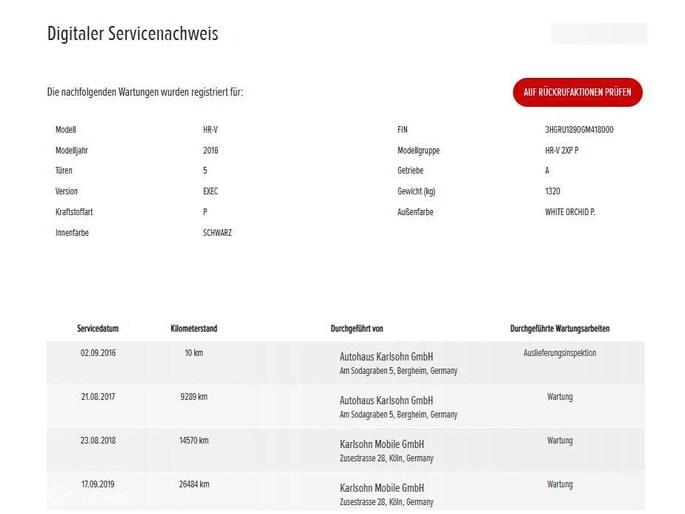This screenshot has height=514, width=685.
Task: Select the FIN value 3HGRU1890GM418000
Action: pos(579,130)
